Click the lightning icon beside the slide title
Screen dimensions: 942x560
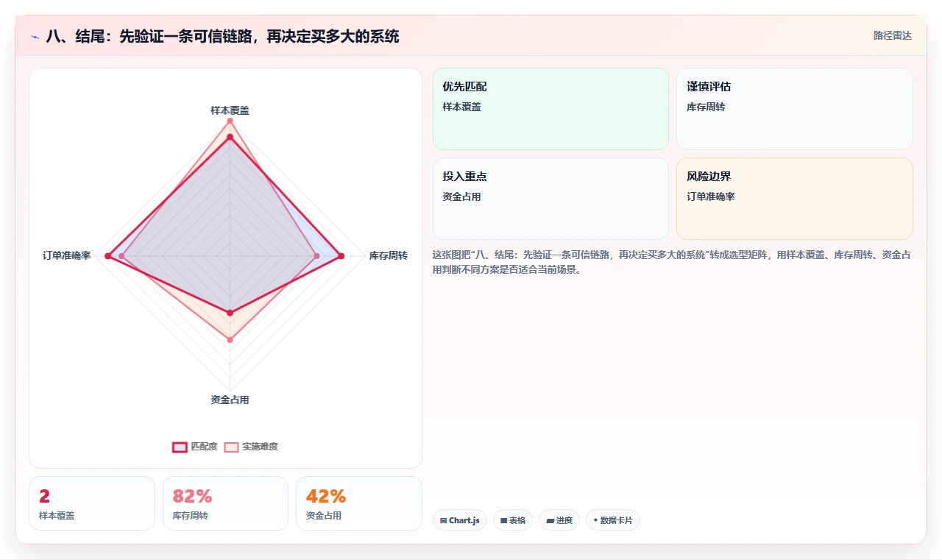point(35,37)
